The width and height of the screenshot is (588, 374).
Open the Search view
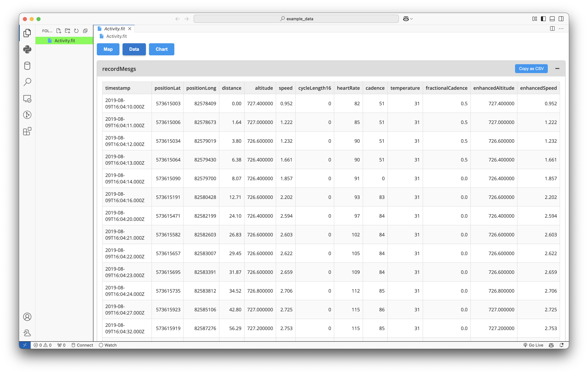[27, 82]
